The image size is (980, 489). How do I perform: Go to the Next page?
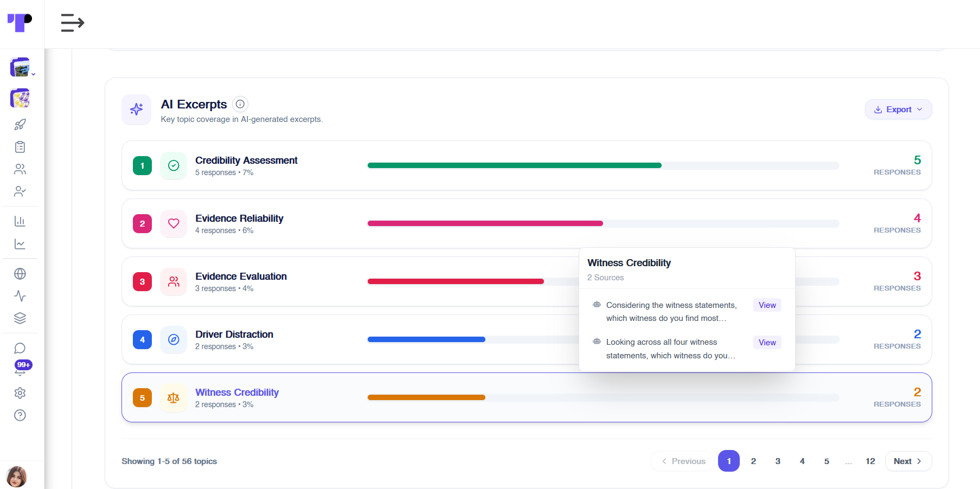[908, 461]
